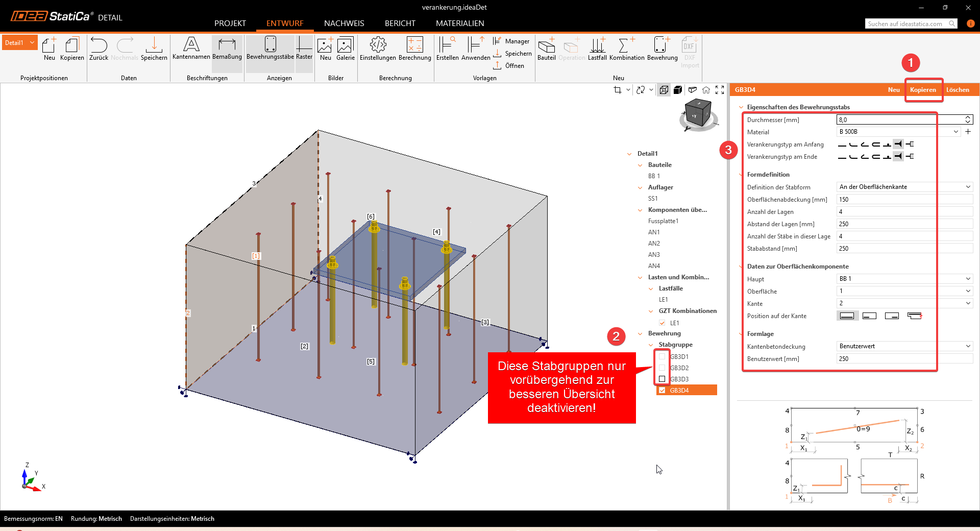The height and width of the screenshot is (531, 980).
Task: Click the Durchmesser input field
Action: (899, 120)
